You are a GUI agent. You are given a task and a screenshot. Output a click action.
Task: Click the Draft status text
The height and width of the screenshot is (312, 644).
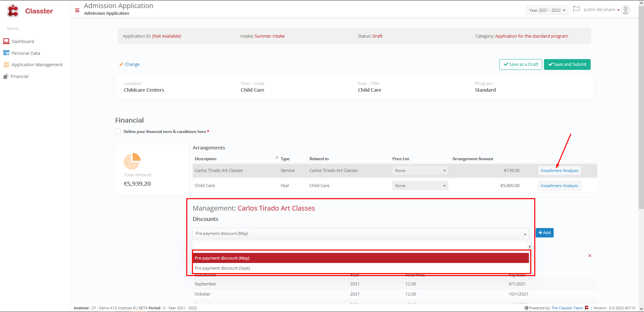(x=377, y=36)
